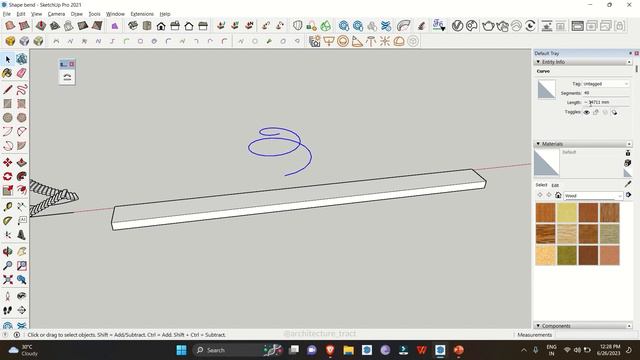
Task: Click the yellow cube solid icon
Action: [x=10, y=41]
